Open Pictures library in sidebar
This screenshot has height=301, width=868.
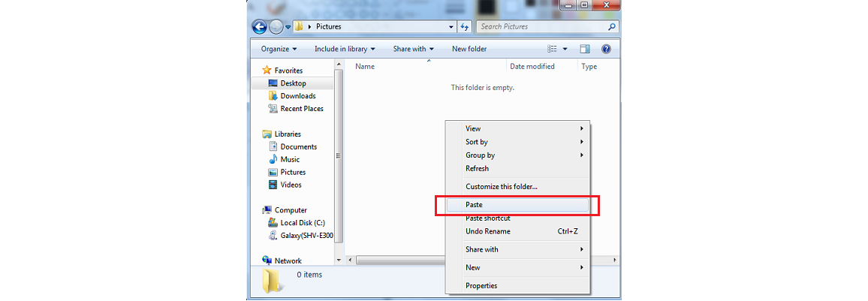pyautogui.click(x=293, y=172)
